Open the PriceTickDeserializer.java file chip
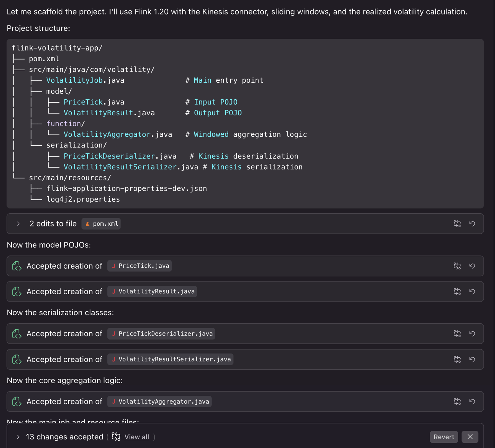The height and width of the screenshot is (448, 495). pos(161,334)
